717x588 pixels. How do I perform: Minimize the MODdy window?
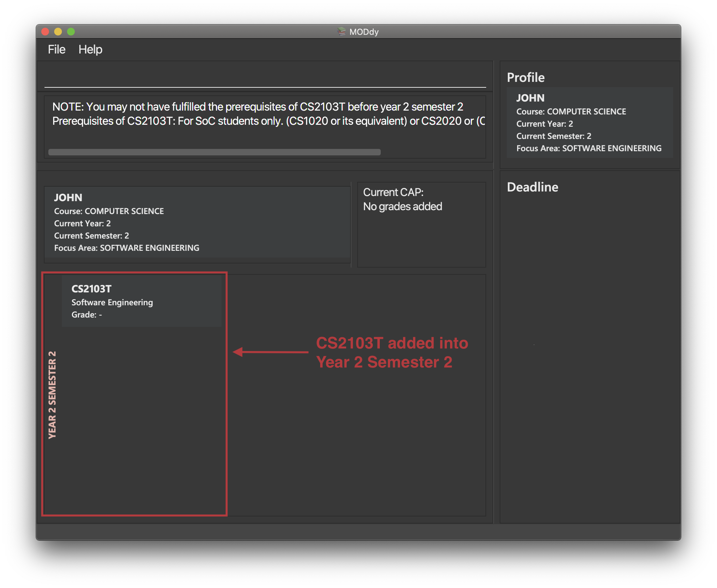[x=58, y=32]
